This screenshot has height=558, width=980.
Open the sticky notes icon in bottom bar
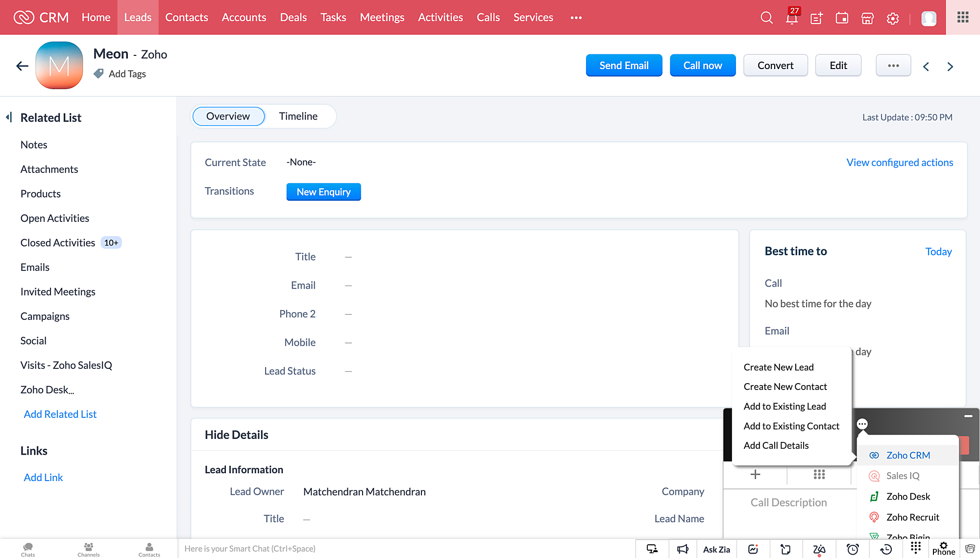click(785, 549)
